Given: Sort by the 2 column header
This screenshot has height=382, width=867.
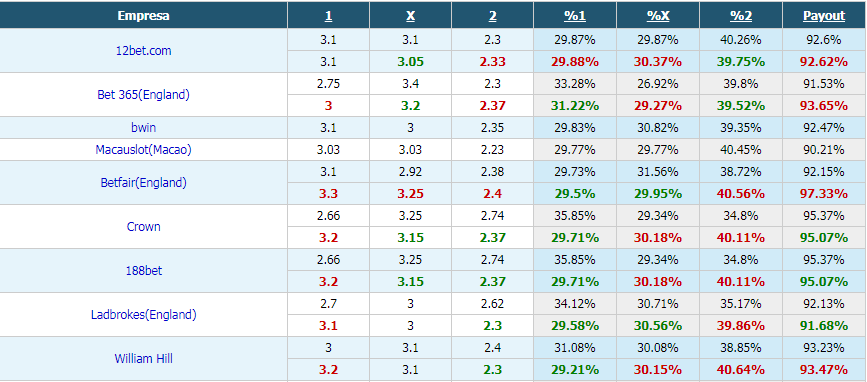Looking at the screenshot, I should [493, 16].
